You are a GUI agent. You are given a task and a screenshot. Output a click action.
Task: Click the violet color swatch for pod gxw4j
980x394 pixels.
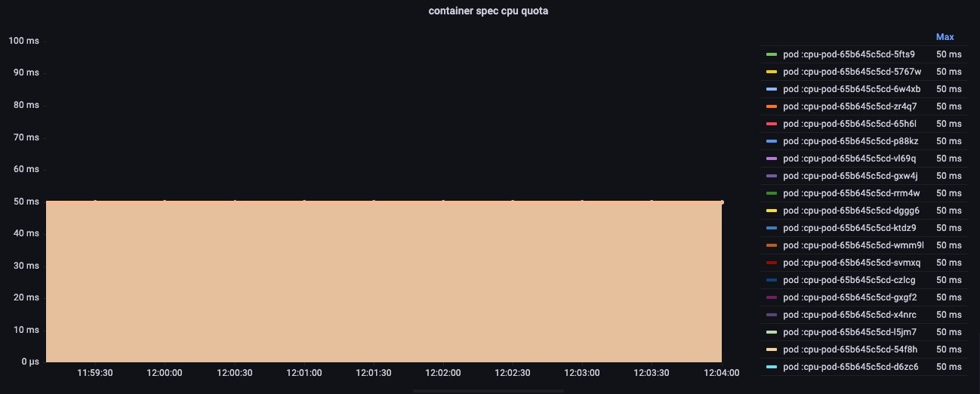(x=772, y=176)
